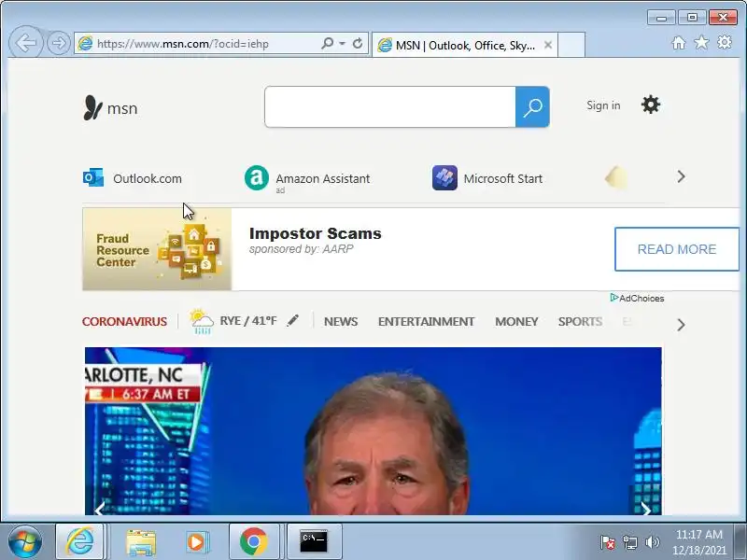Viewport: 747px width, 560px height.
Task: Open the Impostor Scams headline
Action: 315,233
